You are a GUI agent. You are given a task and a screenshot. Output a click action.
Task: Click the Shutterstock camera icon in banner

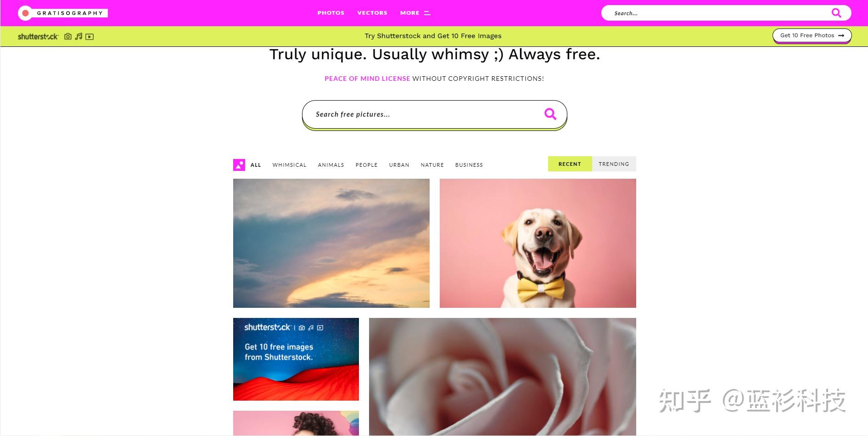tap(68, 36)
